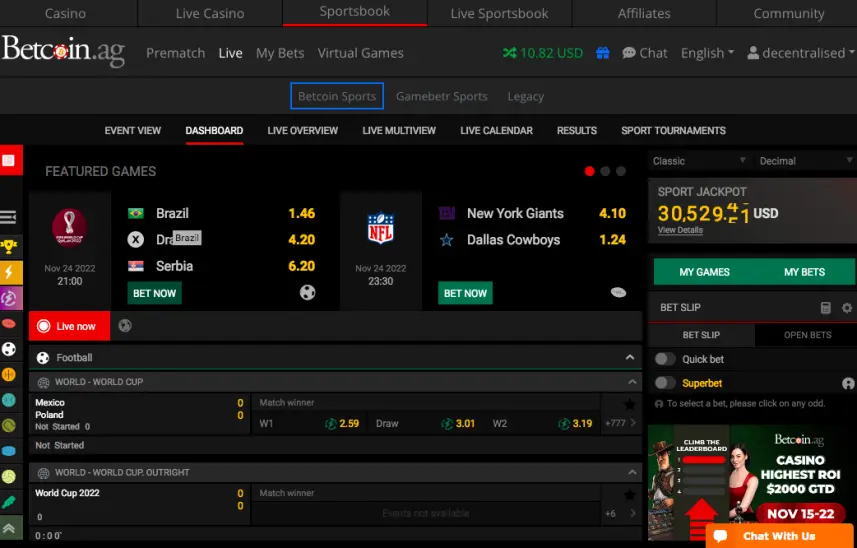Open the bet slip calculator icon
The height and width of the screenshot is (548, 857).
[x=826, y=308]
